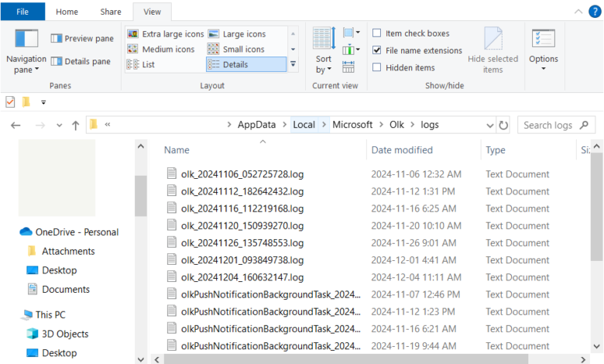This screenshot has width=604, height=364.
Task: Click the Properties quick access icon
Action: [10, 102]
